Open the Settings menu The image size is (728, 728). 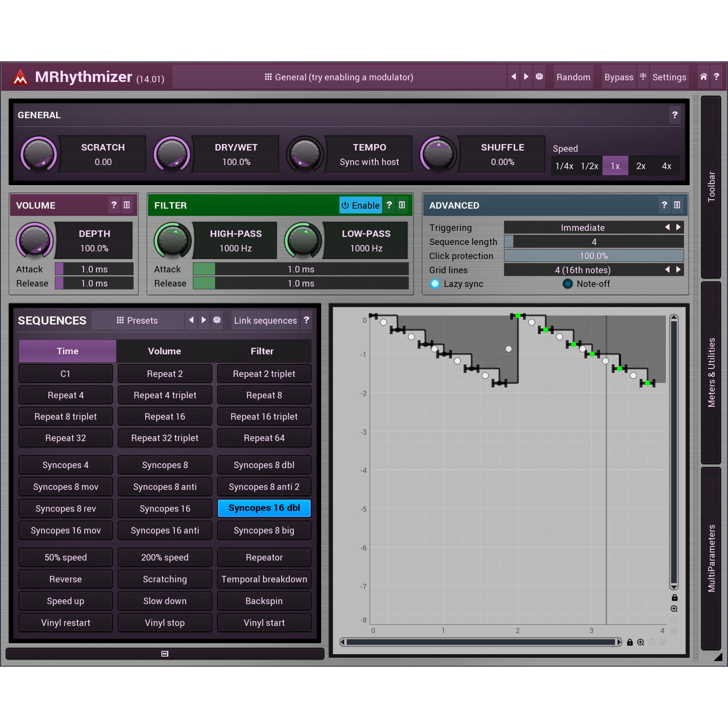[669, 77]
